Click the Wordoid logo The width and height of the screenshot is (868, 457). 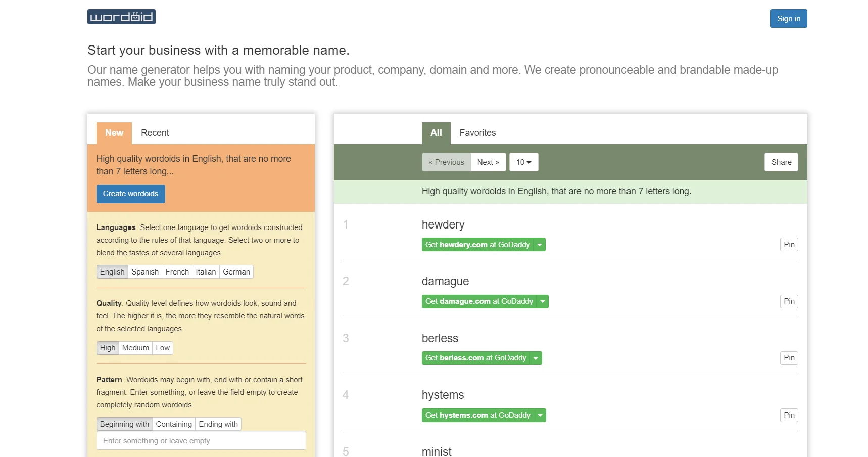pyautogui.click(x=121, y=17)
